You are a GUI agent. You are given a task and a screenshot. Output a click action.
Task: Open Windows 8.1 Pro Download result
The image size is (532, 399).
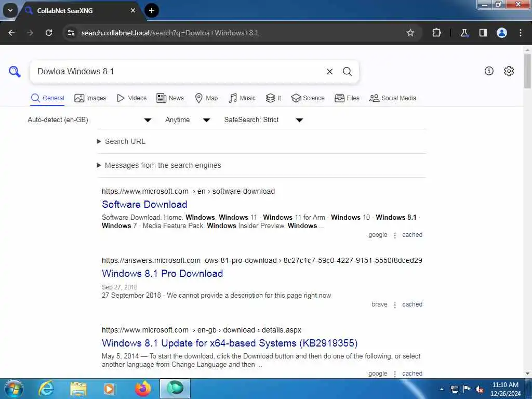click(162, 273)
